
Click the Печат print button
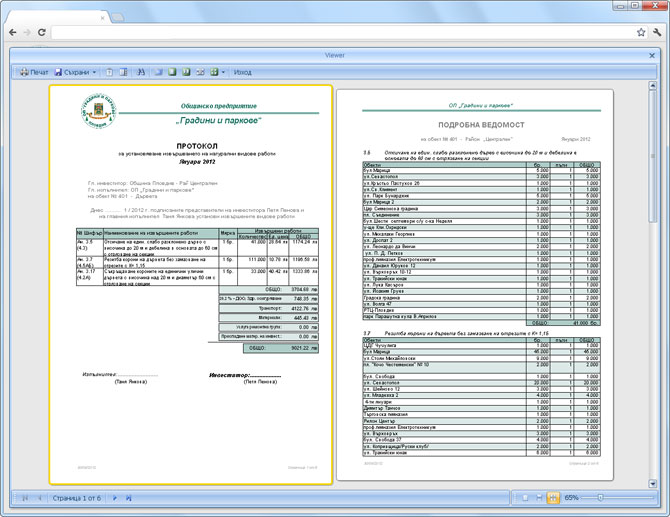34,72
